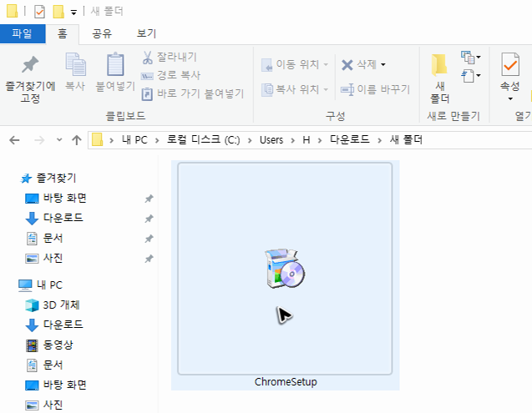Click 경로 복사 (Copy path)
Image resolution: width=532 pixels, height=413 pixels.
(x=170, y=75)
